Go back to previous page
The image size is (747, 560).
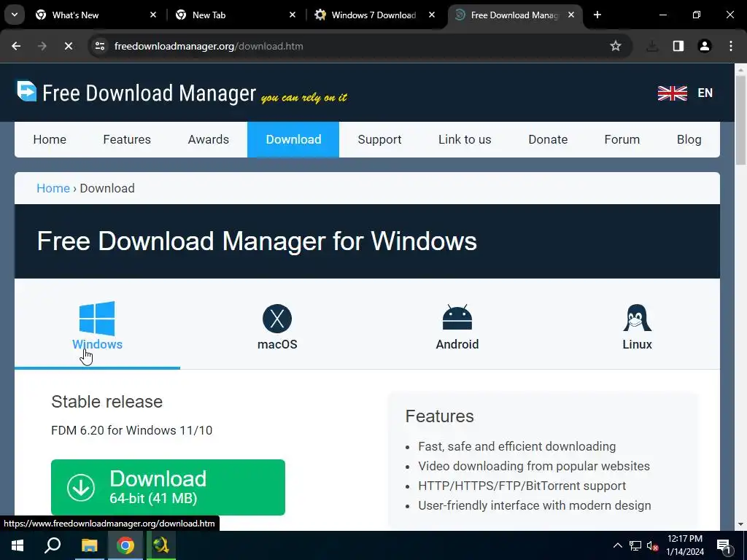click(16, 46)
